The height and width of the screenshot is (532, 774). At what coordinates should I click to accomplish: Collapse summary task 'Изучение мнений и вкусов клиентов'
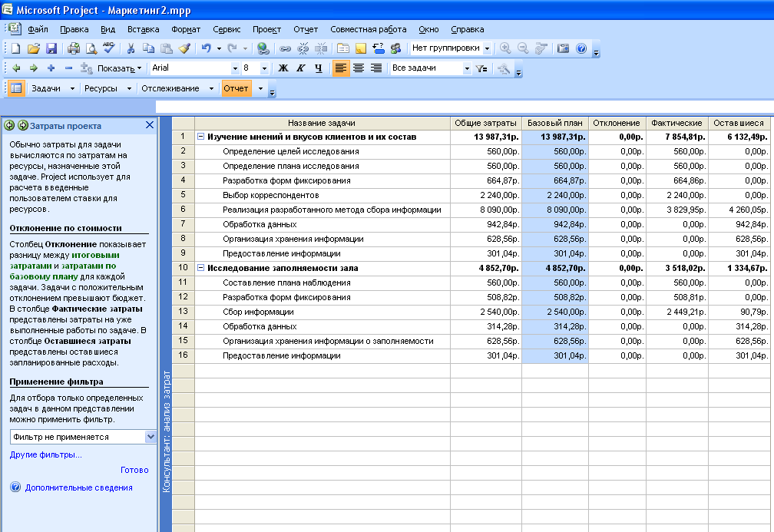[201, 137]
